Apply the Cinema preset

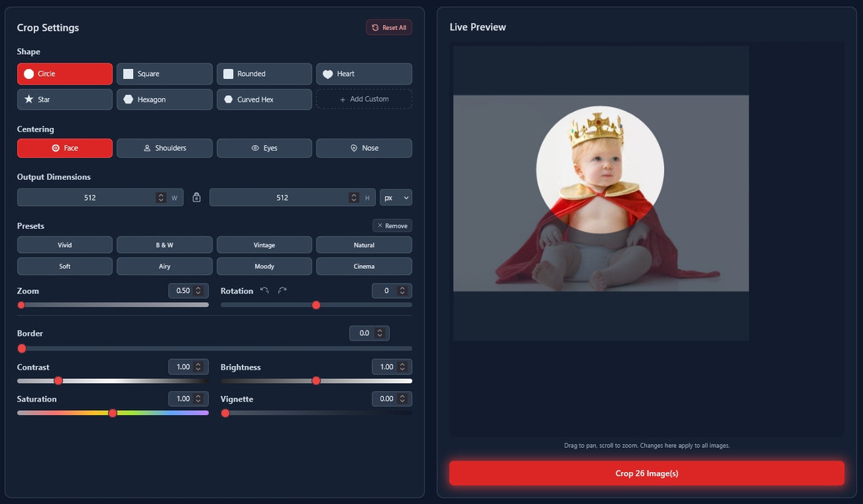click(x=363, y=267)
